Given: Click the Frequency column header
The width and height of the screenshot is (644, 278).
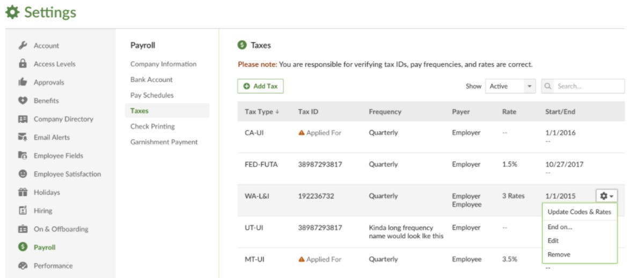Looking at the screenshot, I should [385, 112].
